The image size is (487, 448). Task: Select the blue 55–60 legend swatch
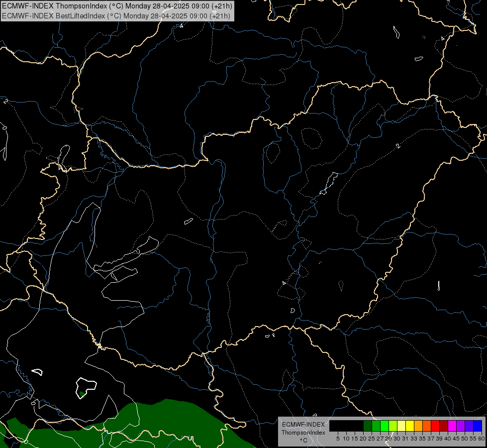[x=478, y=426]
